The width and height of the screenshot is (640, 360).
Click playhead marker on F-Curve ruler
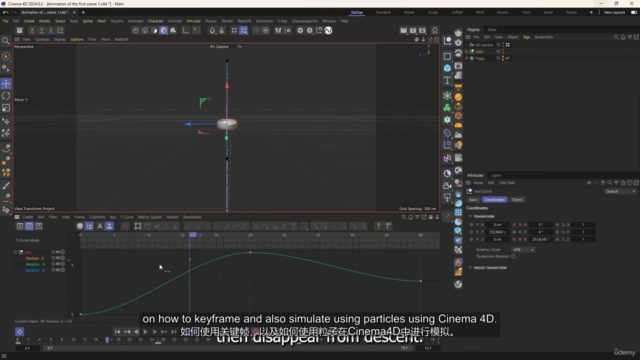[x=193, y=235]
